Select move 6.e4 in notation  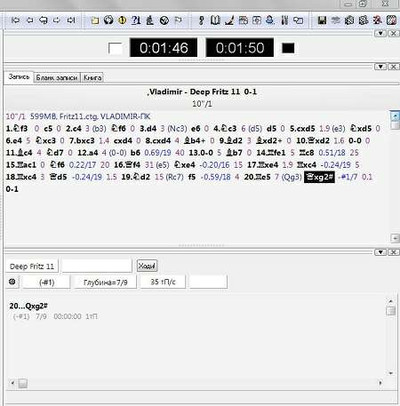coord(14,141)
